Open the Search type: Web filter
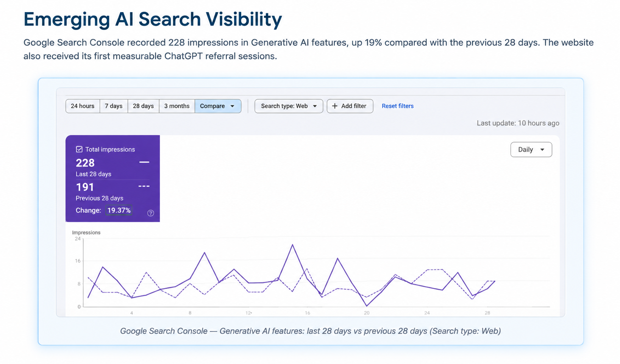This screenshot has width=620, height=364. 289,106
